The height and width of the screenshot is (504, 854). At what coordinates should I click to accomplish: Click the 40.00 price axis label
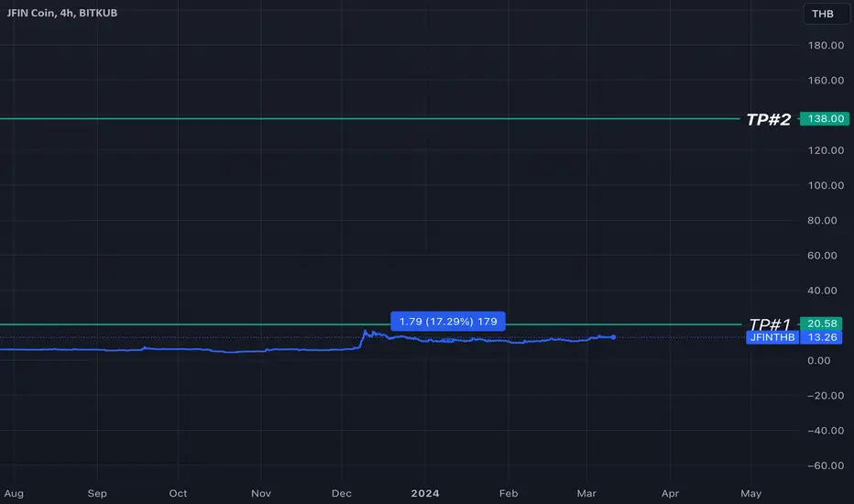pos(822,290)
